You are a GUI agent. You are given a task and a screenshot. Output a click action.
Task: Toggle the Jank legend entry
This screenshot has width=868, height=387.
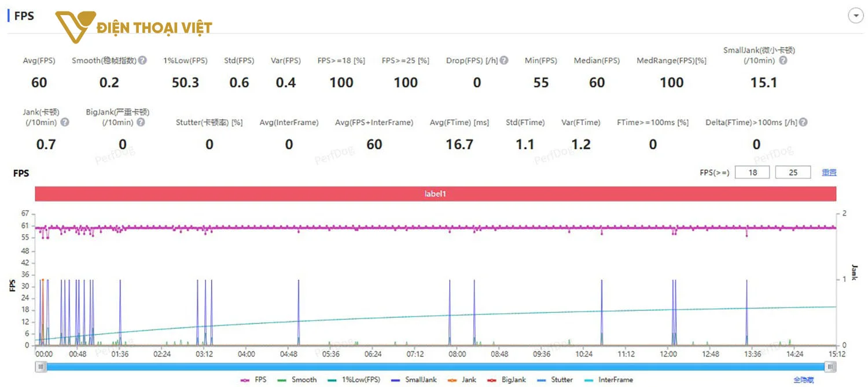click(462, 379)
